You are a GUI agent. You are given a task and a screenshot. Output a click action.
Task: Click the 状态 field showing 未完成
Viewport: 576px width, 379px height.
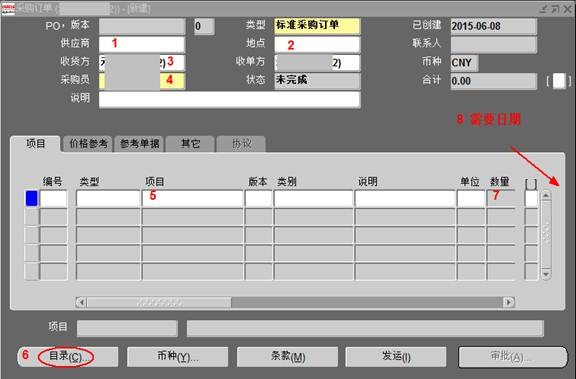pyautogui.click(x=317, y=81)
